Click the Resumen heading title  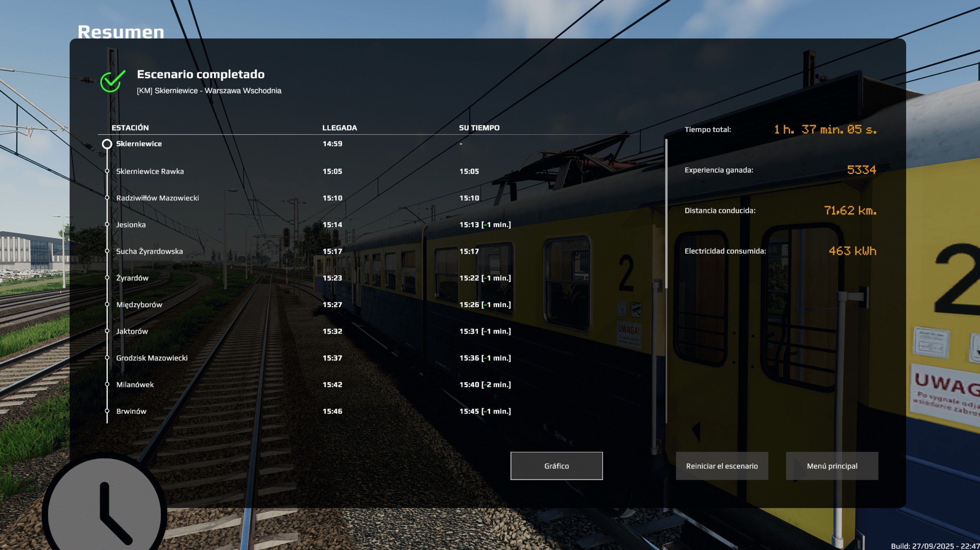[x=121, y=32]
